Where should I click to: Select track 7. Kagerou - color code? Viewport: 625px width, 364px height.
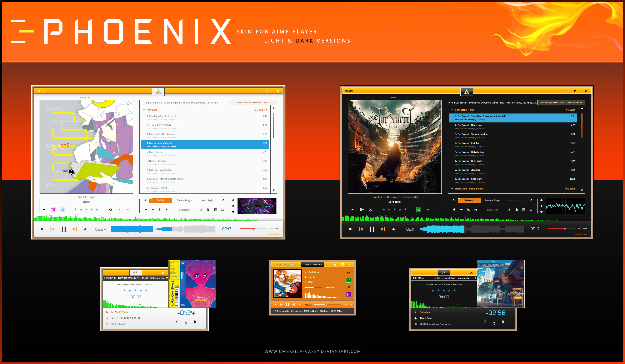pyautogui.click(x=205, y=172)
